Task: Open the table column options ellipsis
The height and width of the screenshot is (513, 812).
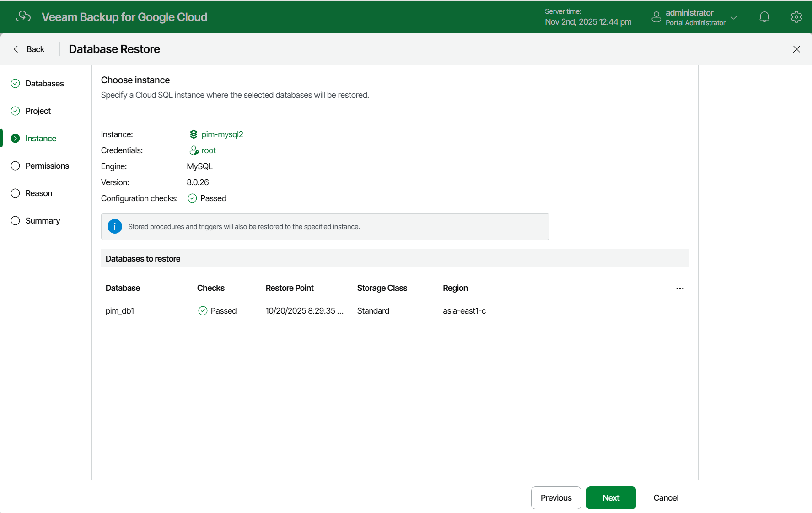Action: 680,288
